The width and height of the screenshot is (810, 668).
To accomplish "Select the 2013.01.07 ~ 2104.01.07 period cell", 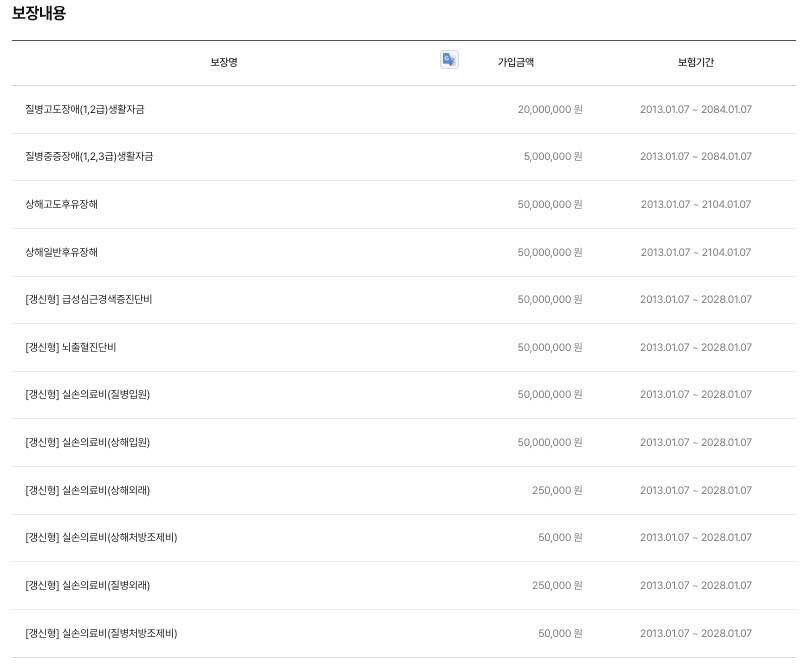I will [695, 204].
